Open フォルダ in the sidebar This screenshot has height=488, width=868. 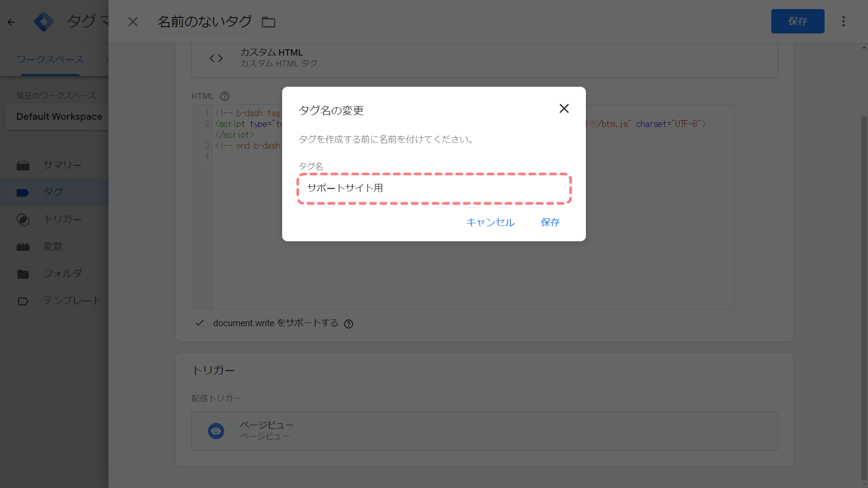(x=54, y=274)
